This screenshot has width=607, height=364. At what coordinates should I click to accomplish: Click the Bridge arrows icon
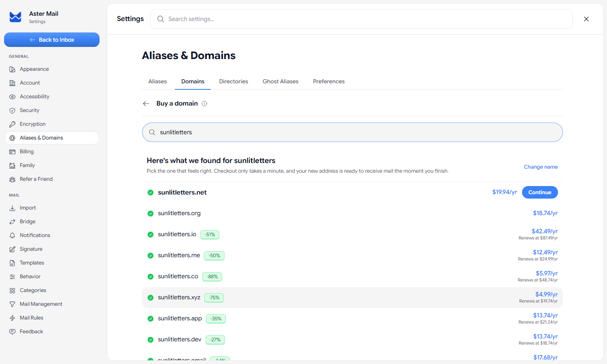coord(13,222)
